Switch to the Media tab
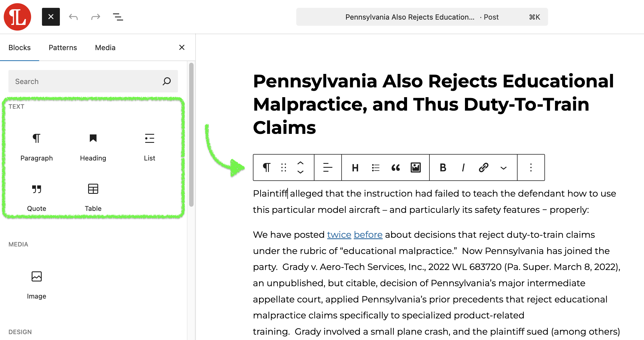This screenshot has height=340, width=644. tap(105, 48)
